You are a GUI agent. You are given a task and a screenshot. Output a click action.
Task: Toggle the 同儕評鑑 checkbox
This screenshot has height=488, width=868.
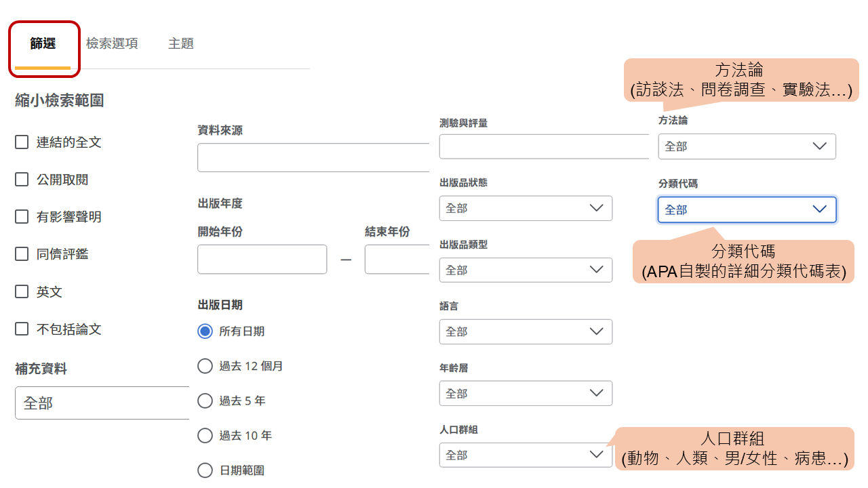[x=22, y=254]
